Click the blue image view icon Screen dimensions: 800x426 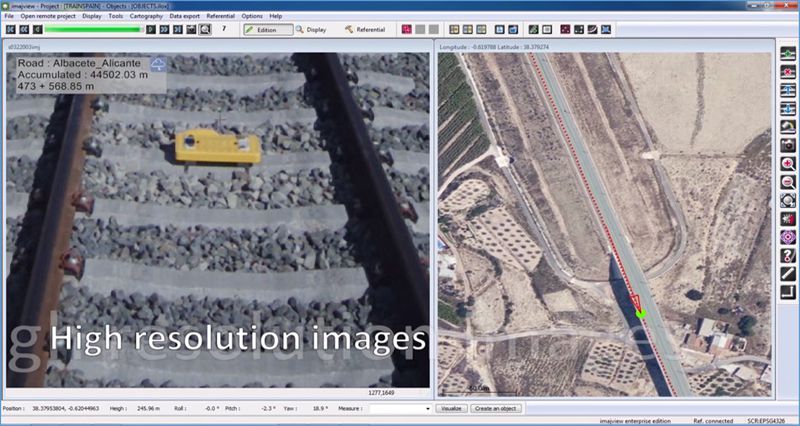coord(500,30)
